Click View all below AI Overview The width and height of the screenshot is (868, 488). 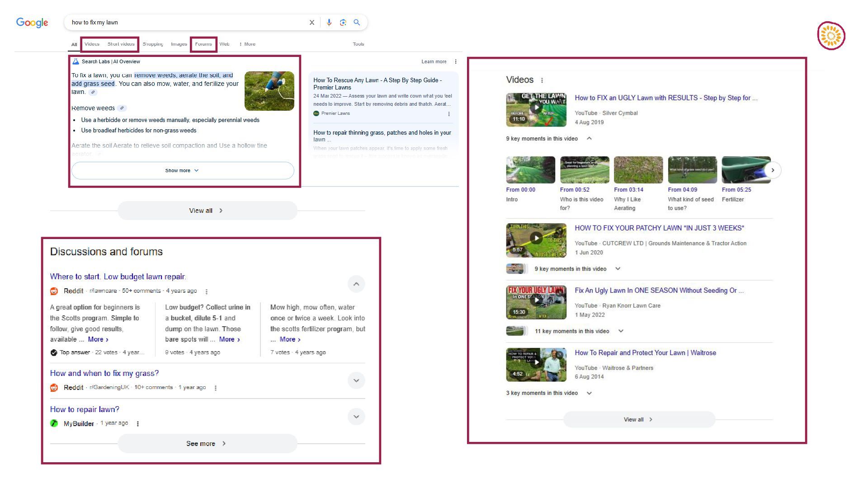(x=208, y=211)
